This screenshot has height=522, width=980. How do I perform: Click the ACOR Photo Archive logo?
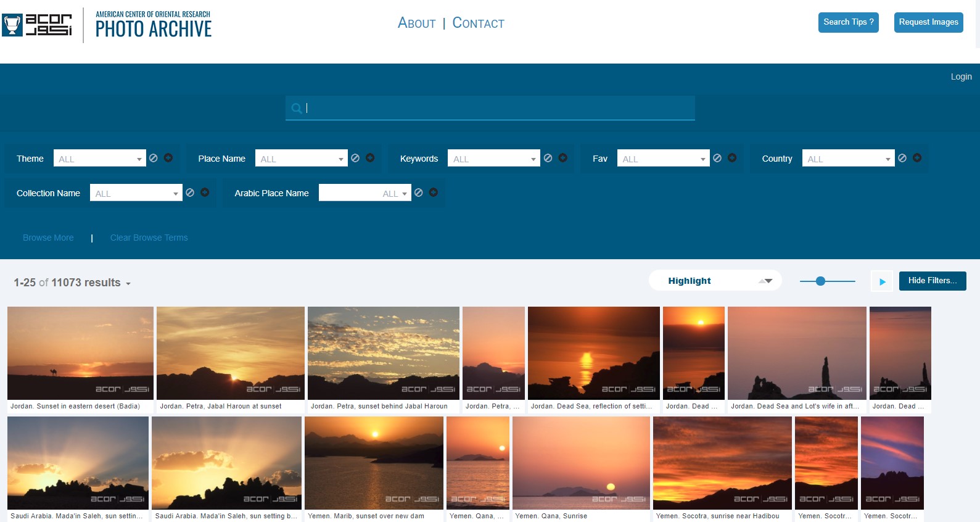coord(107,25)
